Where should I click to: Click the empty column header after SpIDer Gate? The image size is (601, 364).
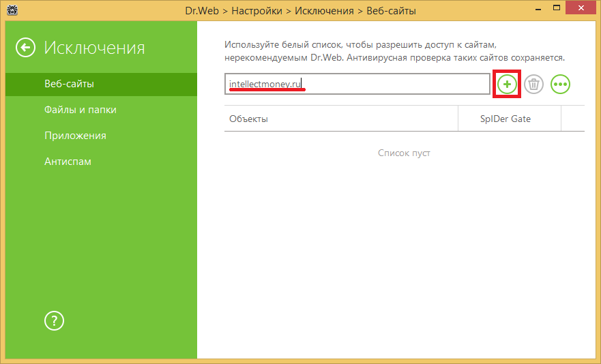point(572,119)
